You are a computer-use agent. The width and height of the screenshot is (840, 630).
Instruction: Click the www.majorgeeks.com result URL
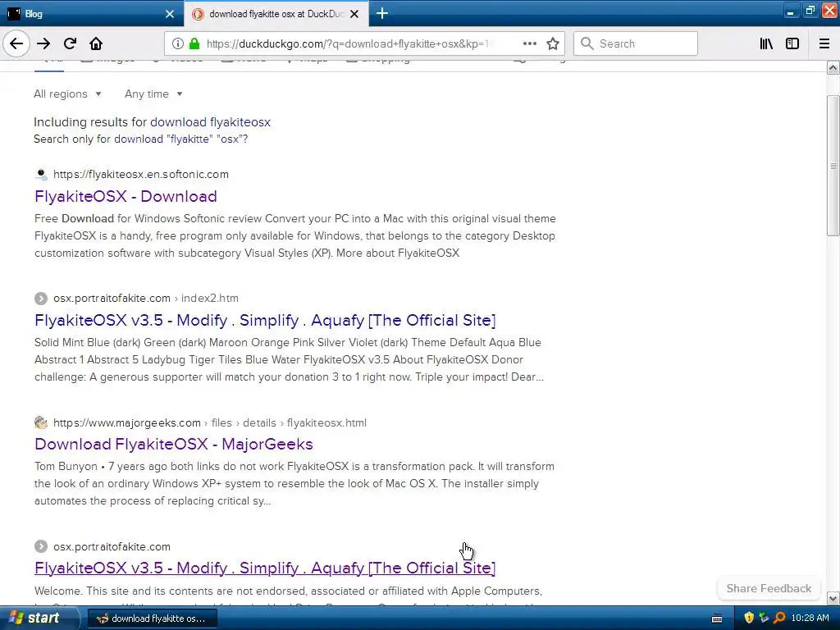[210, 422]
